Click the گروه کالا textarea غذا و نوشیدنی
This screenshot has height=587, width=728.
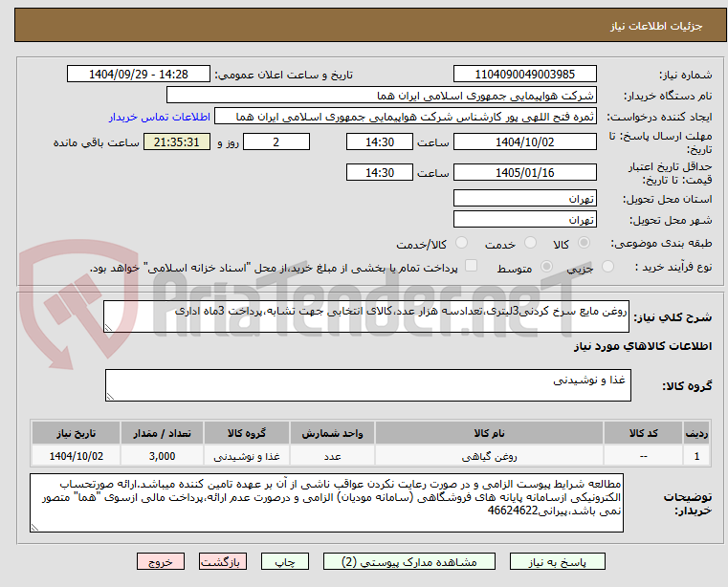[x=367, y=385]
